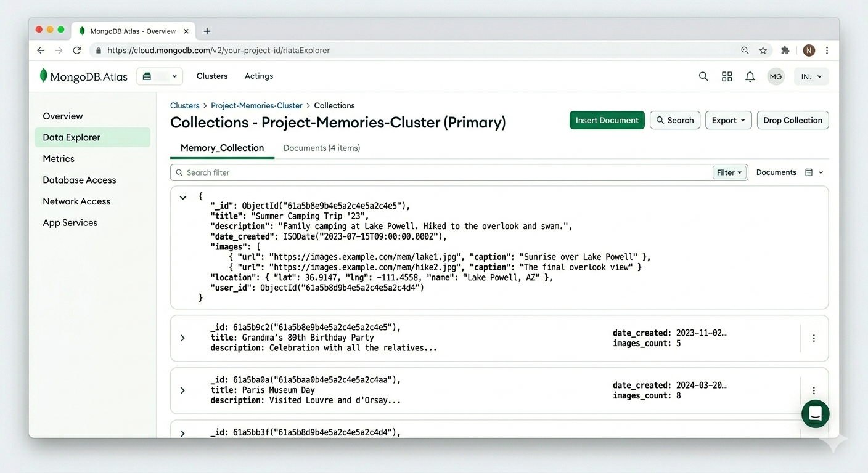Close the MongoDB Atlas browser tab
868x473 pixels.
pyautogui.click(x=187, y=31)
